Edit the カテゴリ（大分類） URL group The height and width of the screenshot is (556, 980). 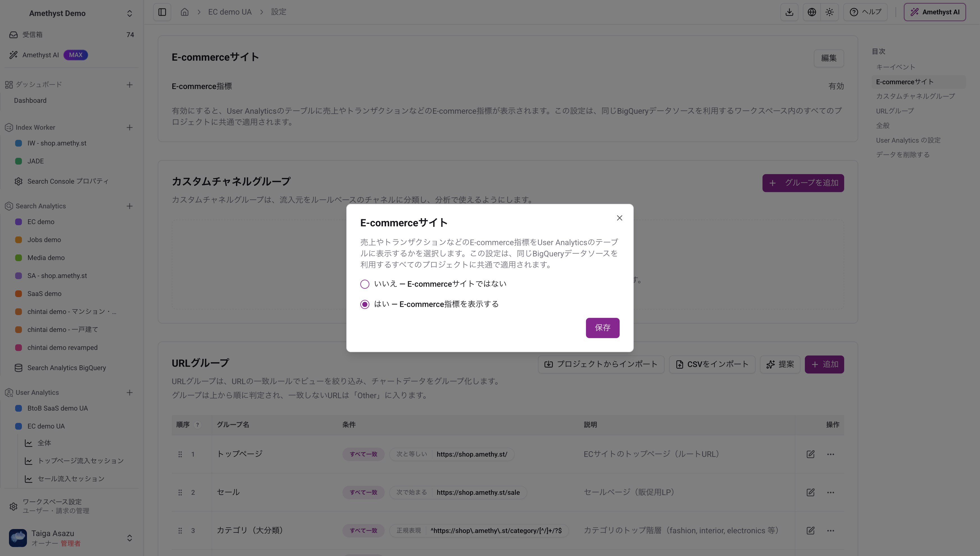810,531
